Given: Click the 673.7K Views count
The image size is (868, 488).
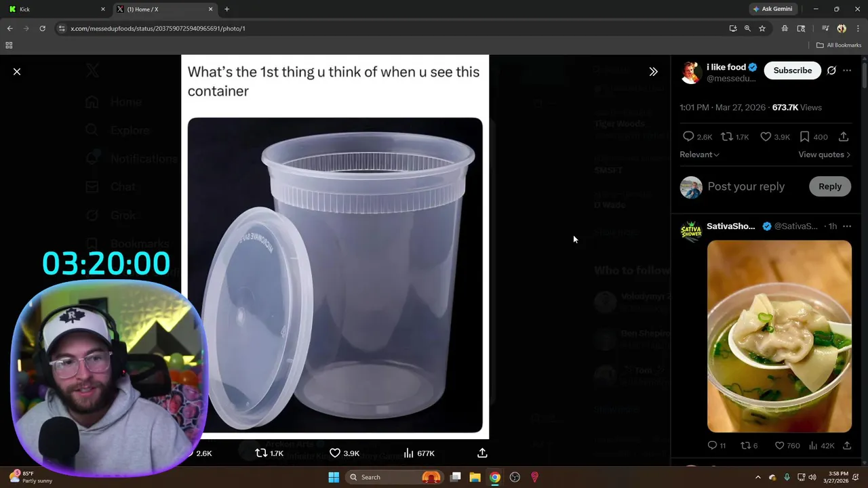Looking at the screenshot, I should (x=797, y=108).
